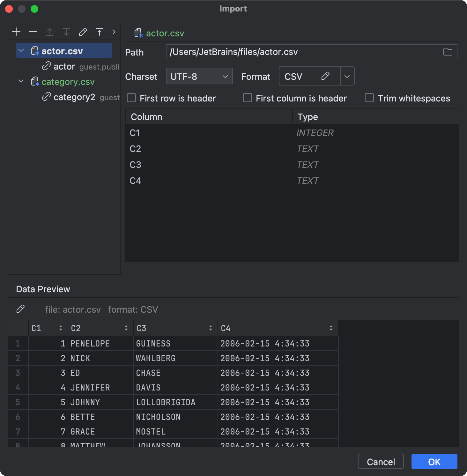Screen dimensions: 467x476
Task: Collapse the category.csv tree node
Action: point(21,81)
